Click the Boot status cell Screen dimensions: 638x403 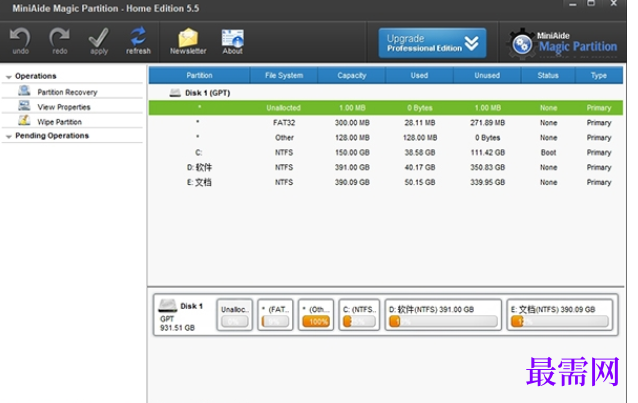548,153
